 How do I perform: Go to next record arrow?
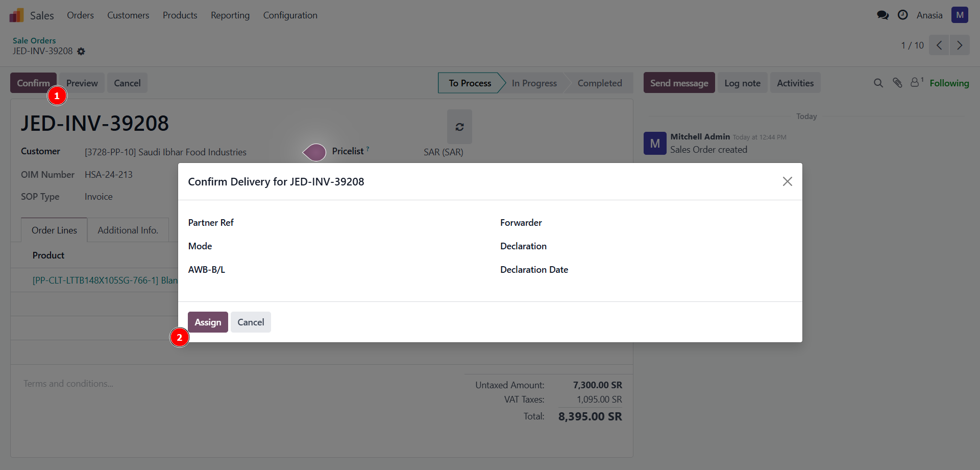pos(960,45)
